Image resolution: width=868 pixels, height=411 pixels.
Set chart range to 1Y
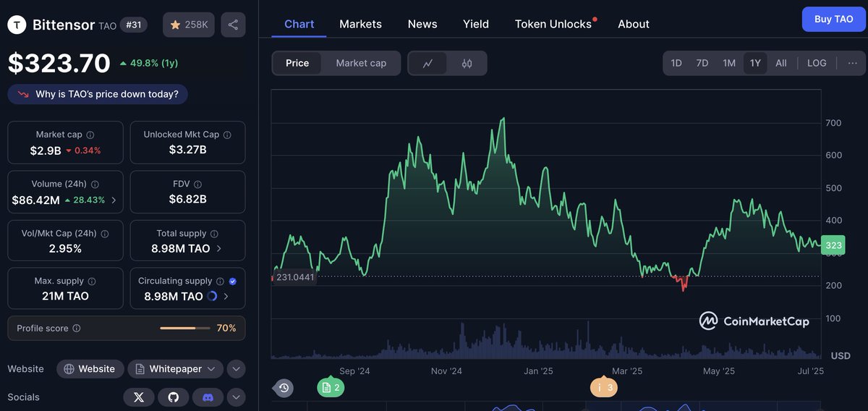[755, 63]
